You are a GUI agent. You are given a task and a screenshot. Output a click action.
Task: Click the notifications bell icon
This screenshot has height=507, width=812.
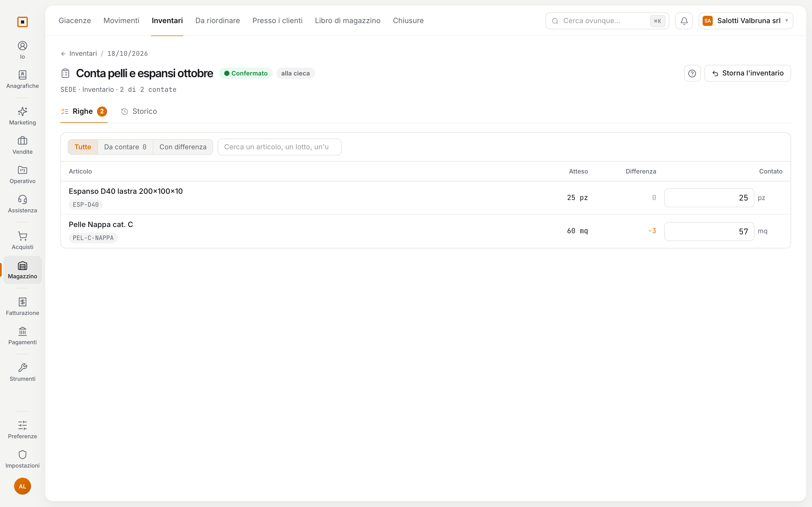coord(684,21)
